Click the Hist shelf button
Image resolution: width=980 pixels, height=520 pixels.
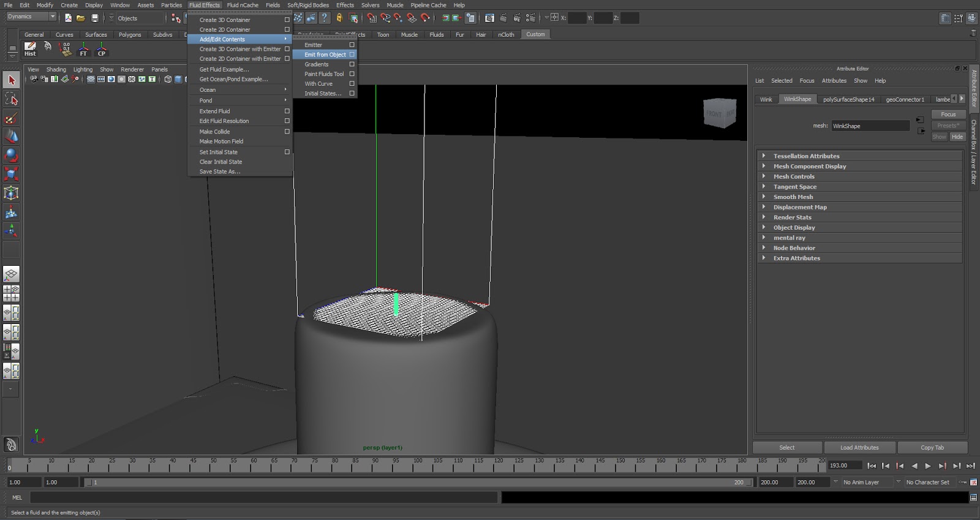30,49
